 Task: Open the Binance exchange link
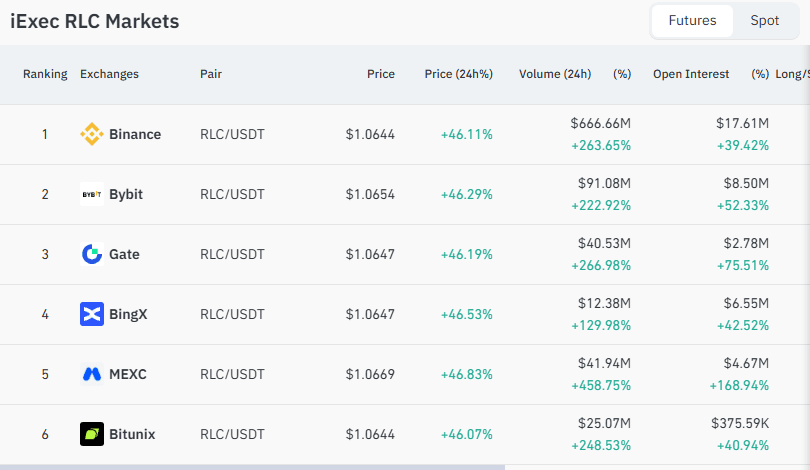click(135, 134)
